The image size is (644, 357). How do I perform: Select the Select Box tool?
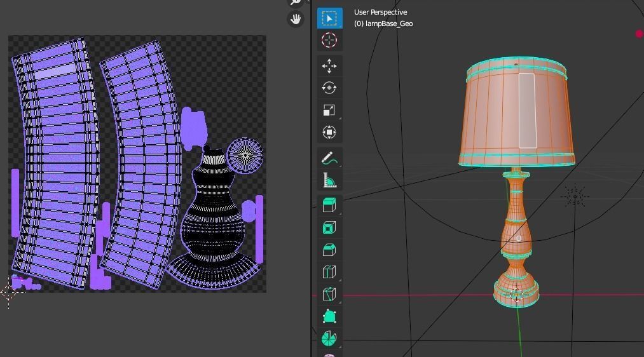coord(329,18)
